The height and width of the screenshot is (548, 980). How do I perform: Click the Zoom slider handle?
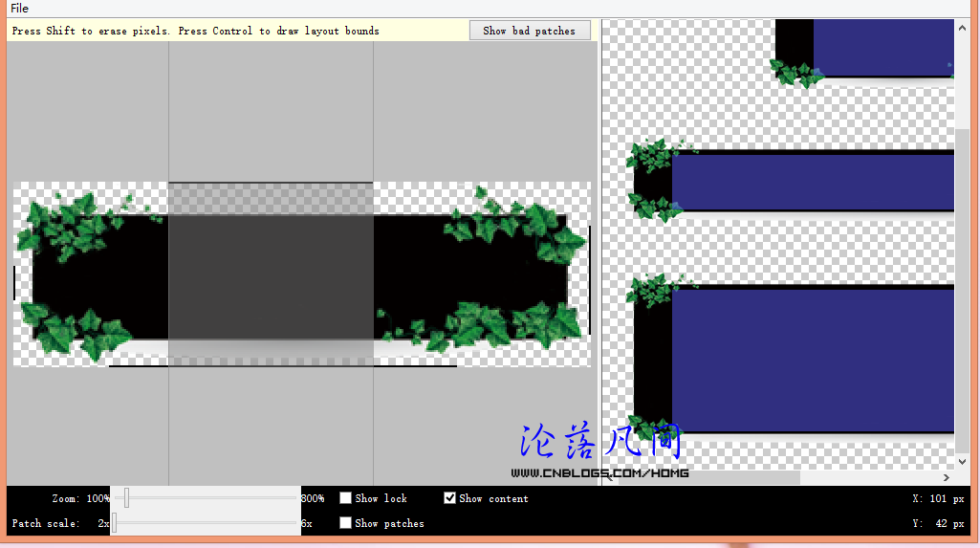[x=127, y=498]
